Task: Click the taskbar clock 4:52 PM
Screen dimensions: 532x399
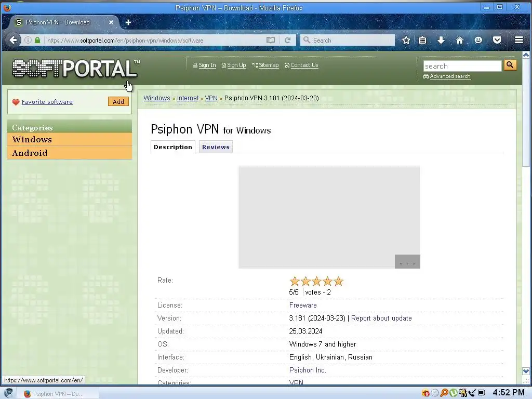Action: (x=508, y=393)
